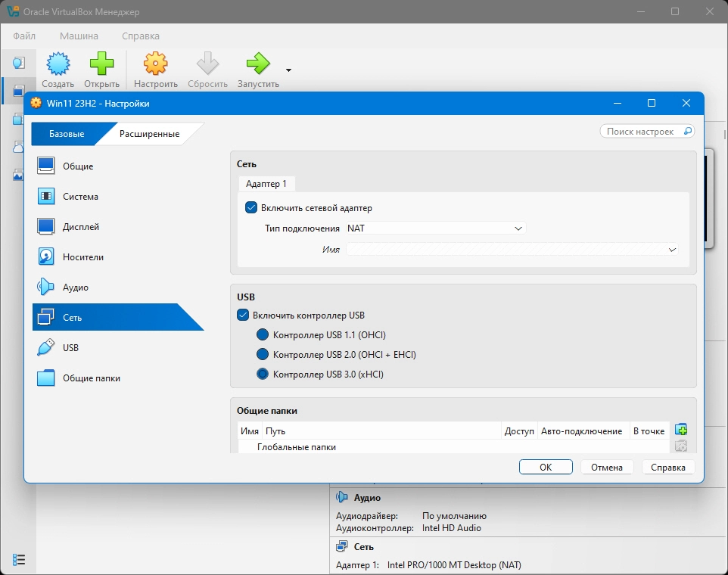728x575 pixels.
Task: Click the Intel HD Audio value in manager
Action: click(x=451, y=528)
